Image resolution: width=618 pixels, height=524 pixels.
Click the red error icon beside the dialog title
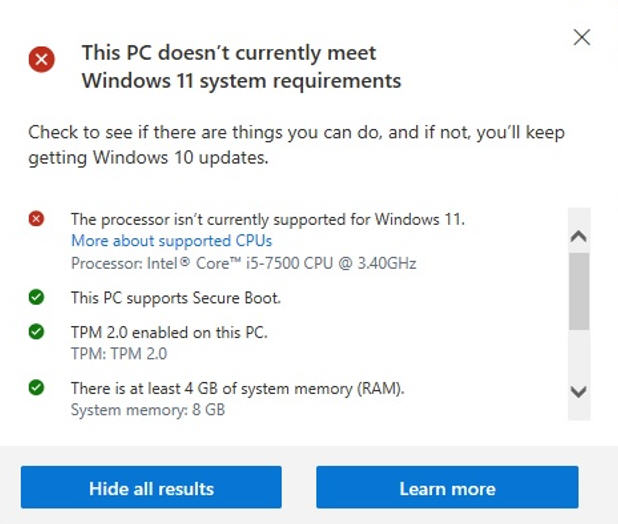click(42, 60)
